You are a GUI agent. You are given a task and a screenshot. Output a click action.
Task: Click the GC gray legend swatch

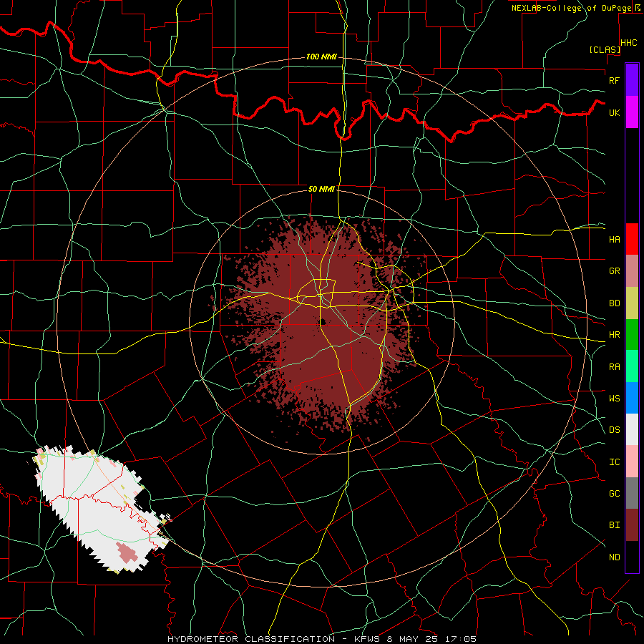(x=632, y=493)
